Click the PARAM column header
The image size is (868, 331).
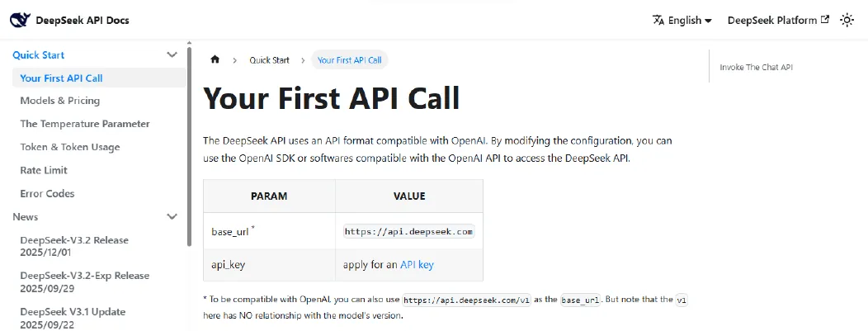pyautogui.click(x=269, y=196)
